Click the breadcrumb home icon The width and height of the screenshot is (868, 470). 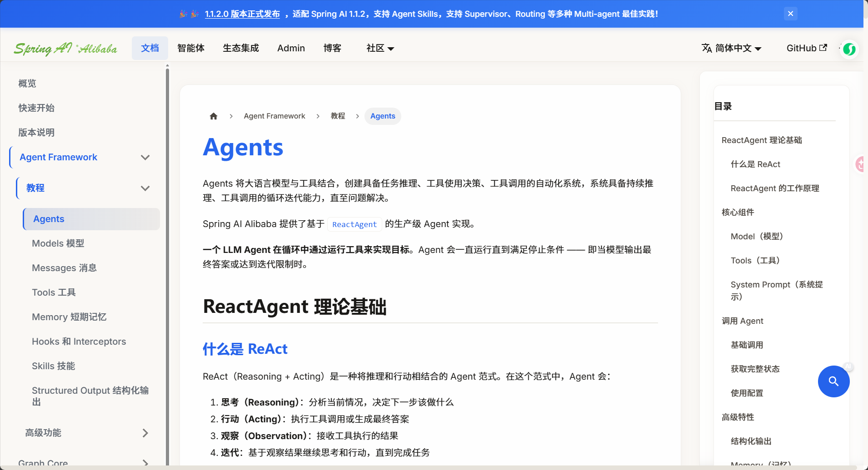click(214, 116)
